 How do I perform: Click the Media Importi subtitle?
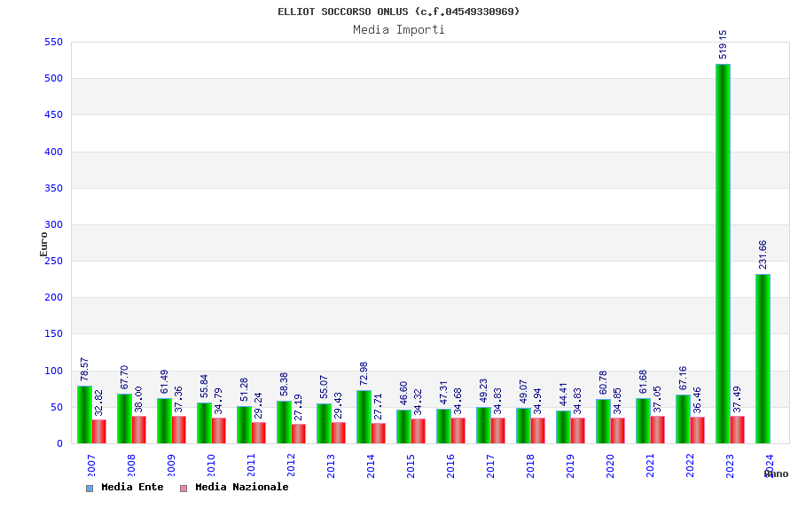click(x=399, y=29)
